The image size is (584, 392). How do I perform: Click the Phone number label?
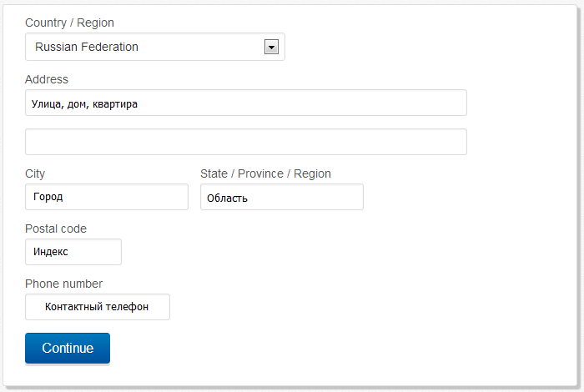pyautogui.click(x=64, y=284)
